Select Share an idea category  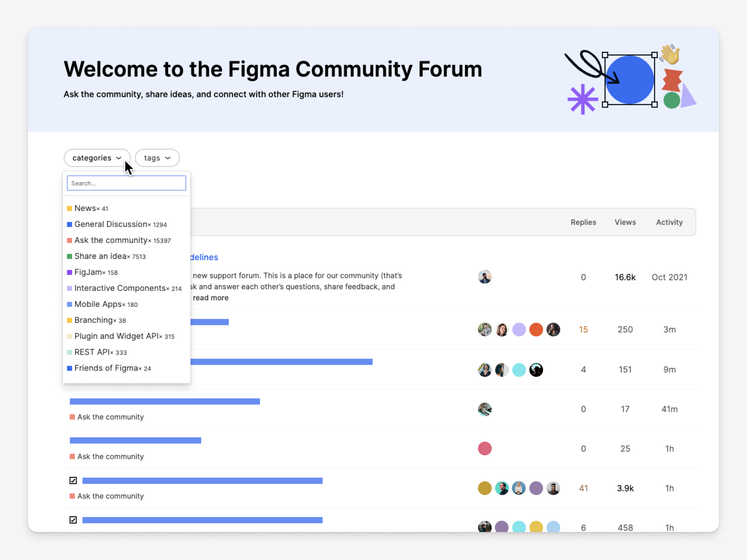[x=106, y=256]
